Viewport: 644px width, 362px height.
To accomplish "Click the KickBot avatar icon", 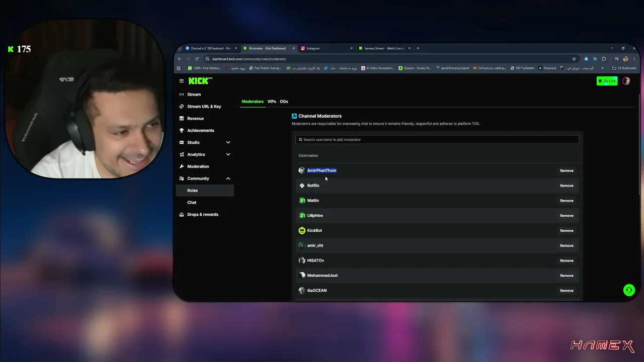I will (x=302, y=231).
